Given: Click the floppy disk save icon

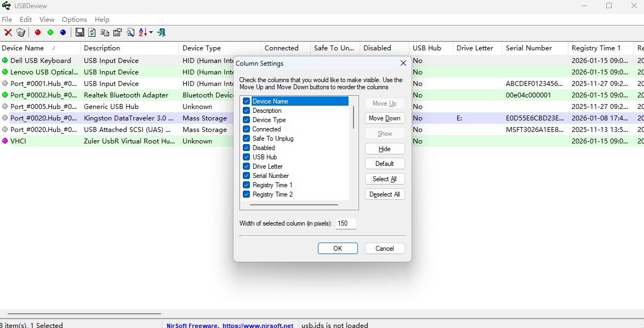Looking at the screenshot, I should click(x=80, y=33).
